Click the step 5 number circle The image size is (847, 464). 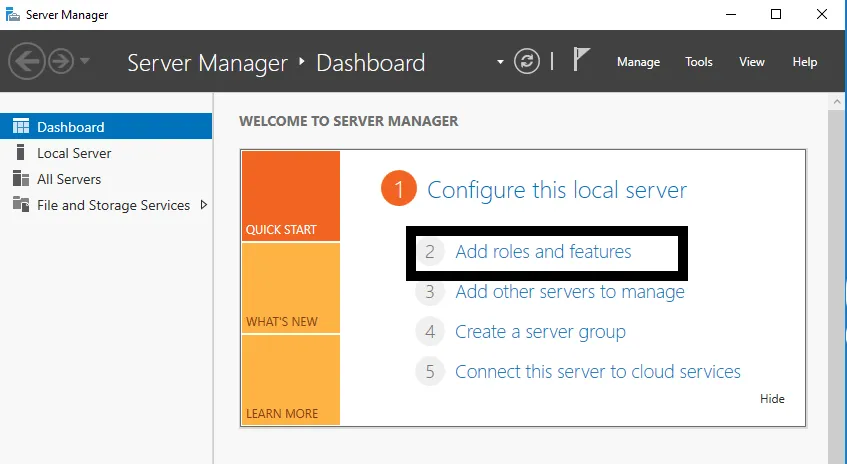(430, 372)
